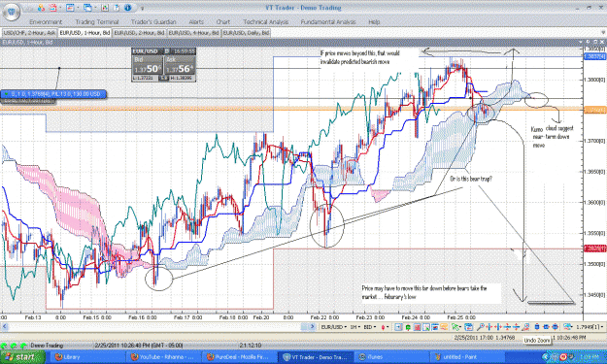Select the open position label B, 1.0

click(x=53, y=93)
